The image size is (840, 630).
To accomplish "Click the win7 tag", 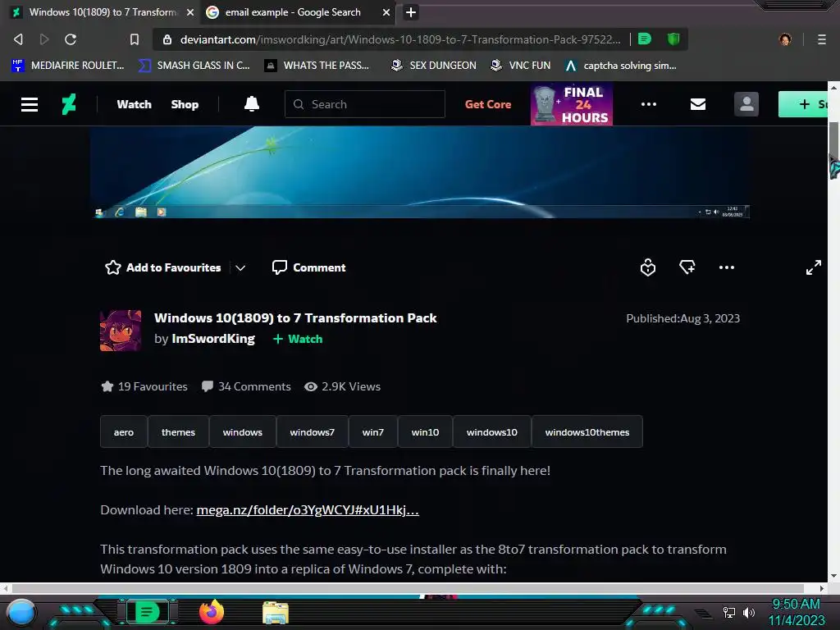I will 373,431.
